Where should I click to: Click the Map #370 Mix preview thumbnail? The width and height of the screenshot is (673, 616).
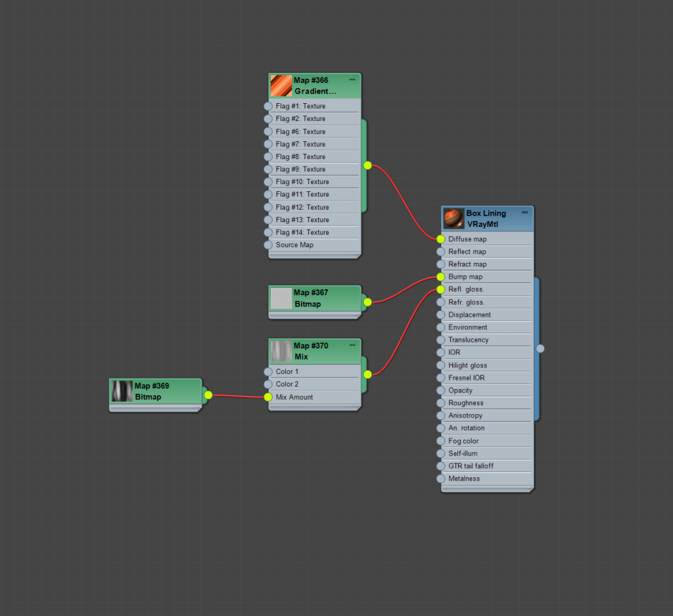click(x=281, y=351)
